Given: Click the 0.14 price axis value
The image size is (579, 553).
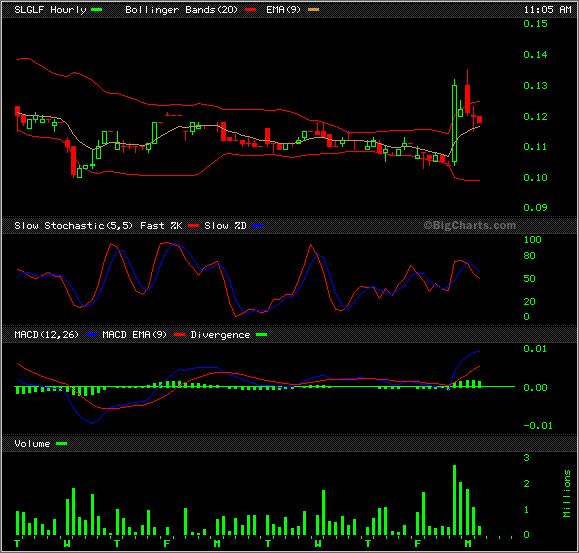Looking at the screenshot, I should tap(535, 55).
